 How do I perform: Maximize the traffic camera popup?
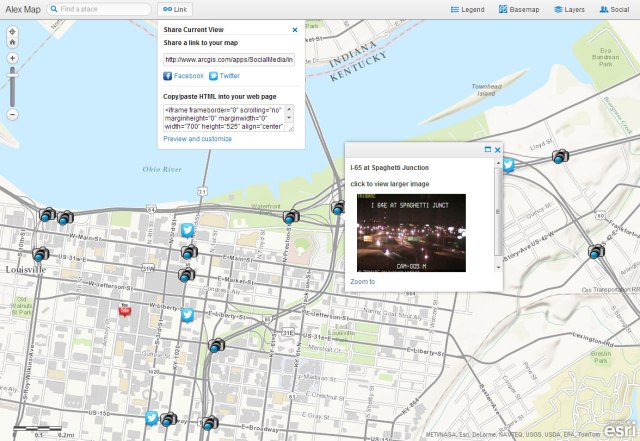[487, 150]
